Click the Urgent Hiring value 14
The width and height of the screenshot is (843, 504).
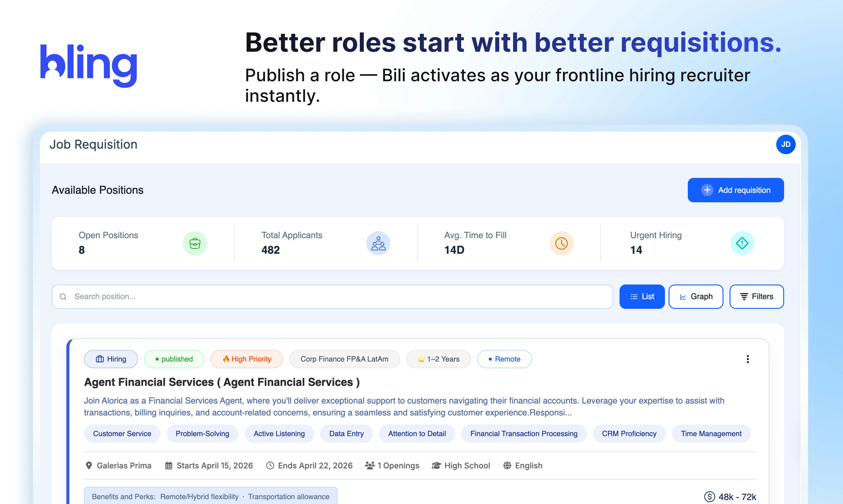pos(636,250)
